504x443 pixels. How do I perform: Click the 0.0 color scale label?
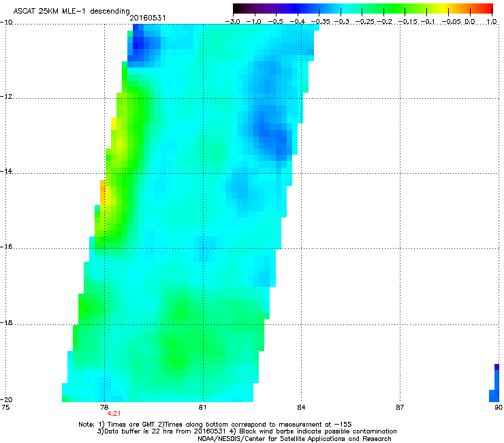(x=470, y=22)
